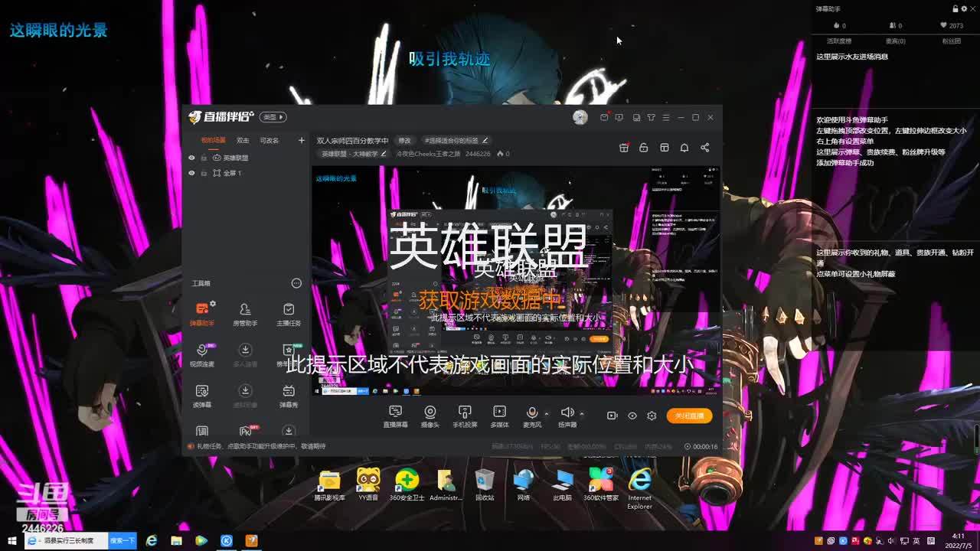The height and width of the screenshot is (551, 980).
Task: Open the live settings gear icon
Action: pos(652,416)
